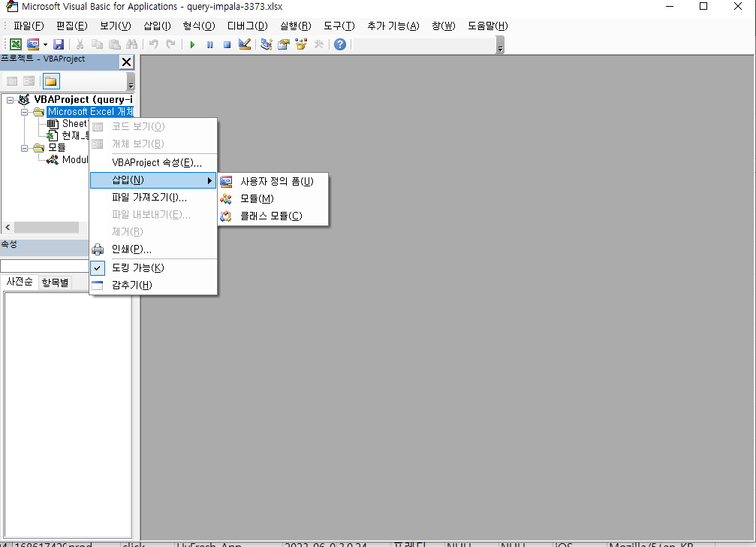Select the Module tree item under 모듈
This screenshot has height=547, width=756.
pos(75,159)
